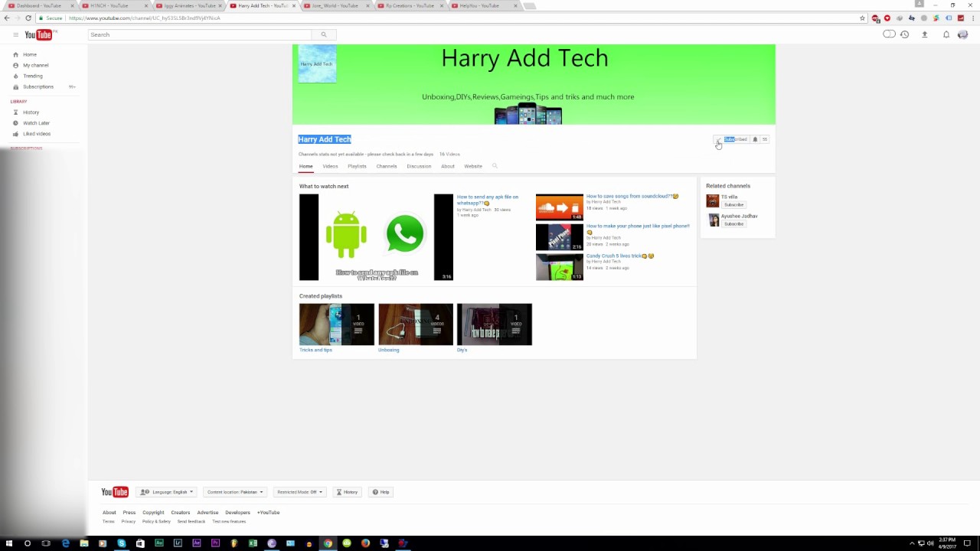Open Watch Later in the sidebar
The image size is (980, 551).
pyautogui.click(x=36, y=123)
